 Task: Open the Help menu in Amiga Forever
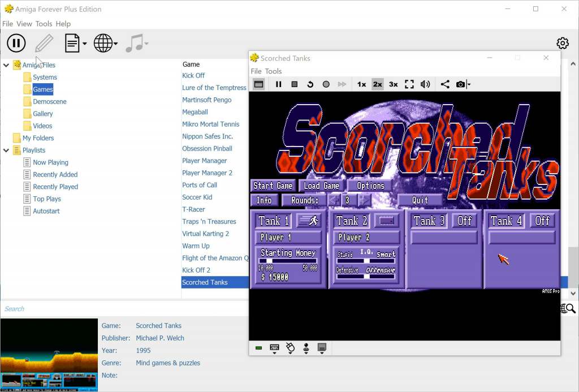63,24
